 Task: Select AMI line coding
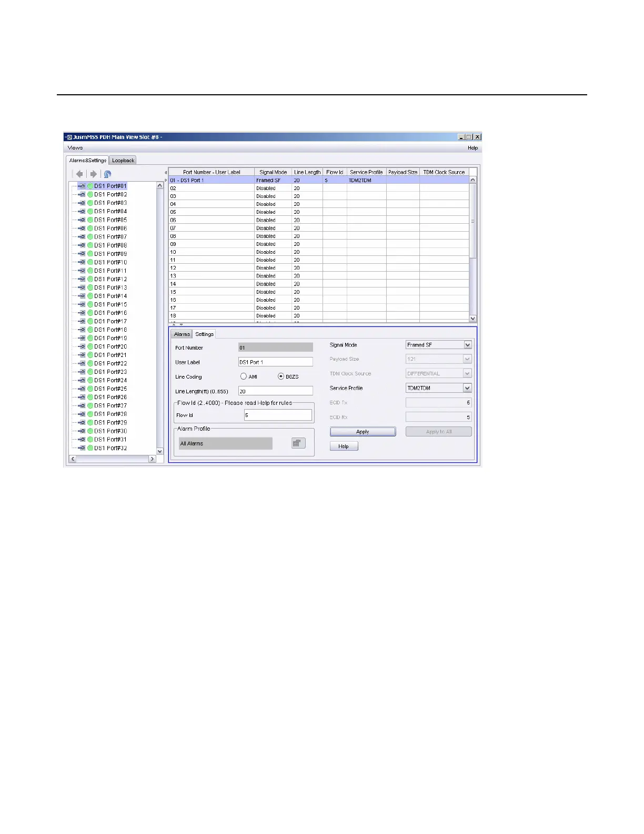pyautogui.click(x=244, y=376)
